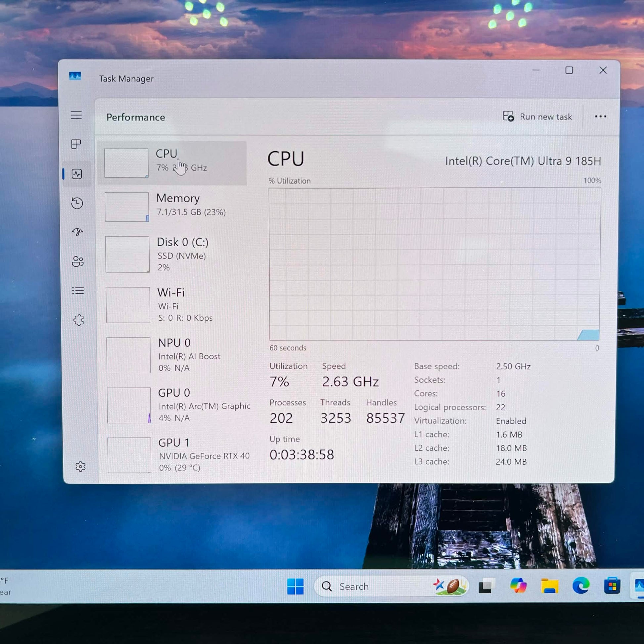644x644 pixels.
Task: Click the Base speed value 2.50 GHz
Action: pos(513,366)
